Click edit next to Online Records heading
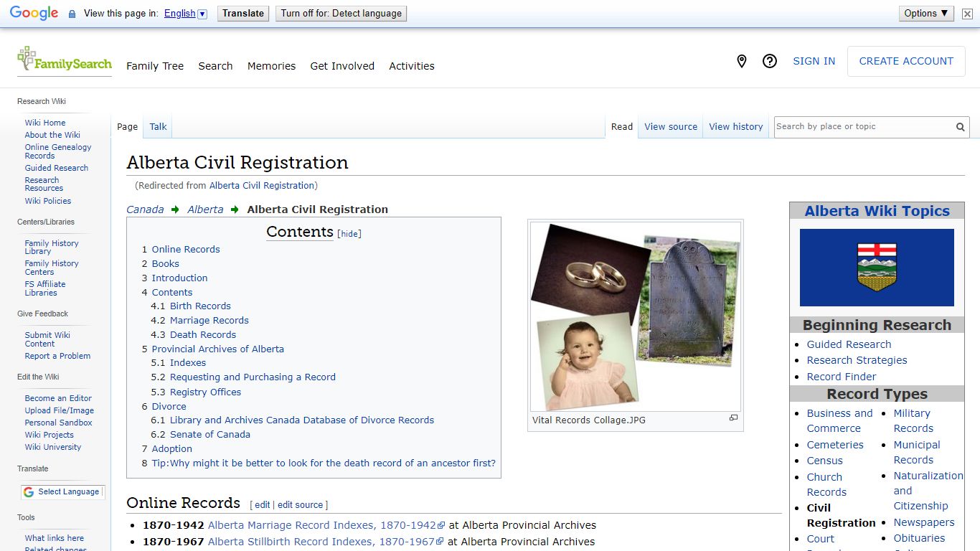 (x=263, y=505)
